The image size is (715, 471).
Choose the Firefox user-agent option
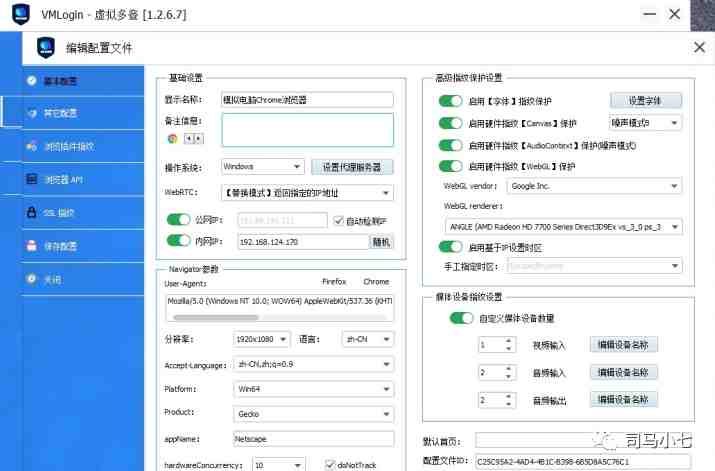(x=334, y=282)
